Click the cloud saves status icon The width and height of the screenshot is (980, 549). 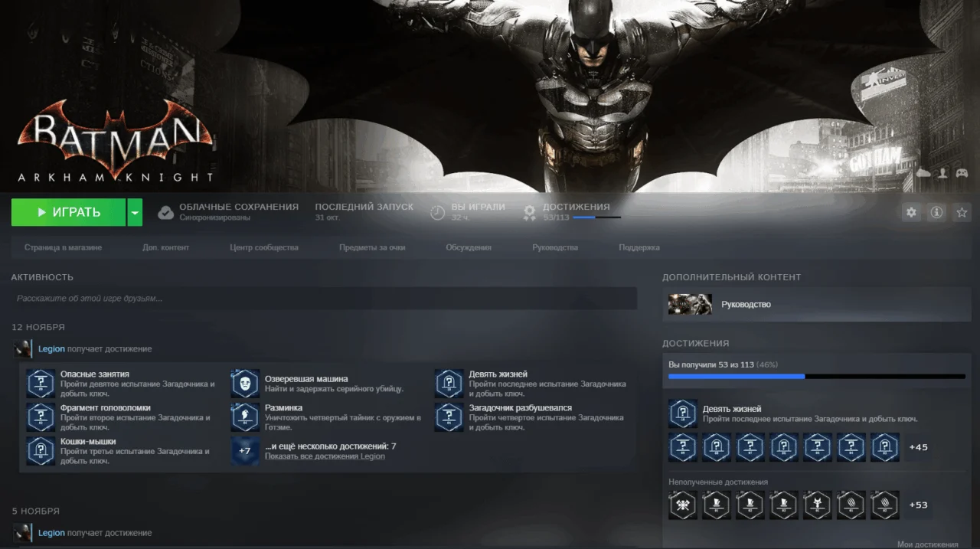click(165, 213)
